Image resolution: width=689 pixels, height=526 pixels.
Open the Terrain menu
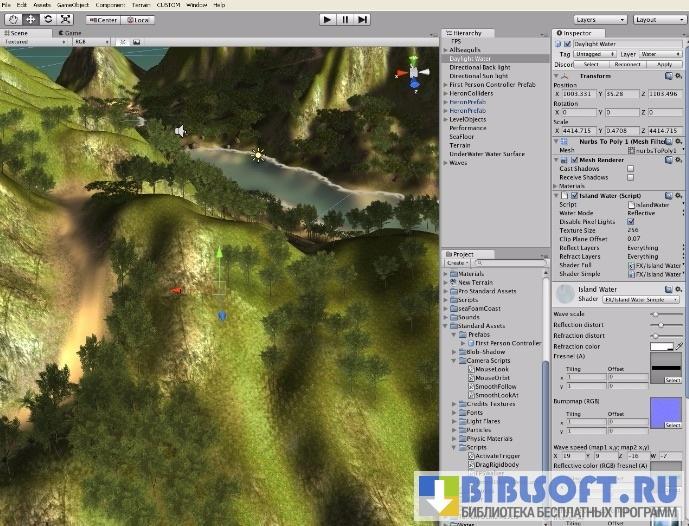pos(140,5)
